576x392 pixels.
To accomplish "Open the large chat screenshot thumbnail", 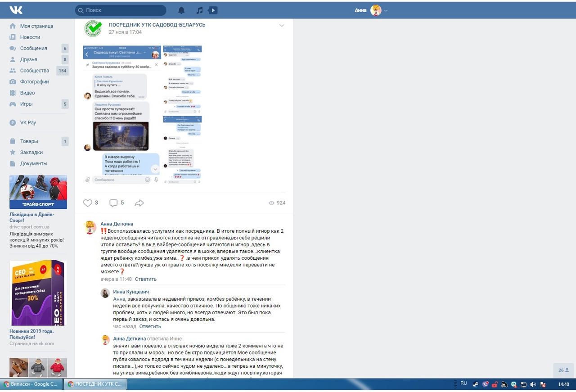I will tap(121, 114).
